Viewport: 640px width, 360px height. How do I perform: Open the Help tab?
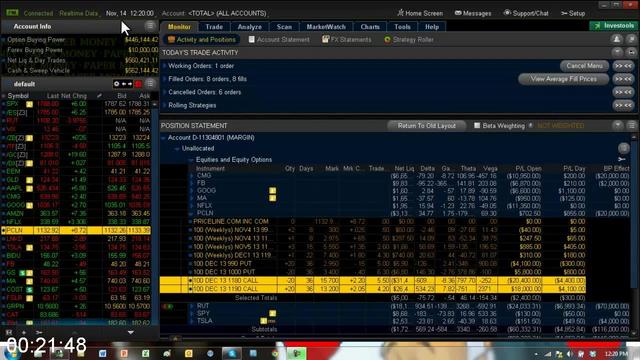[431, 27]
